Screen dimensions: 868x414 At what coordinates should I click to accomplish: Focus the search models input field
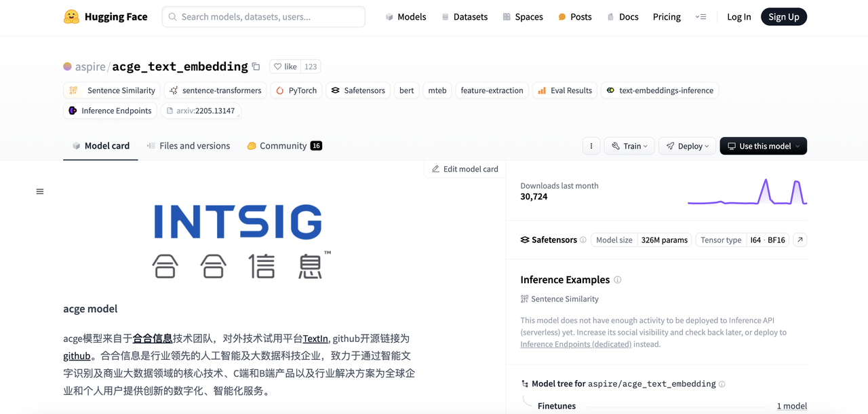tap(264, 17)
